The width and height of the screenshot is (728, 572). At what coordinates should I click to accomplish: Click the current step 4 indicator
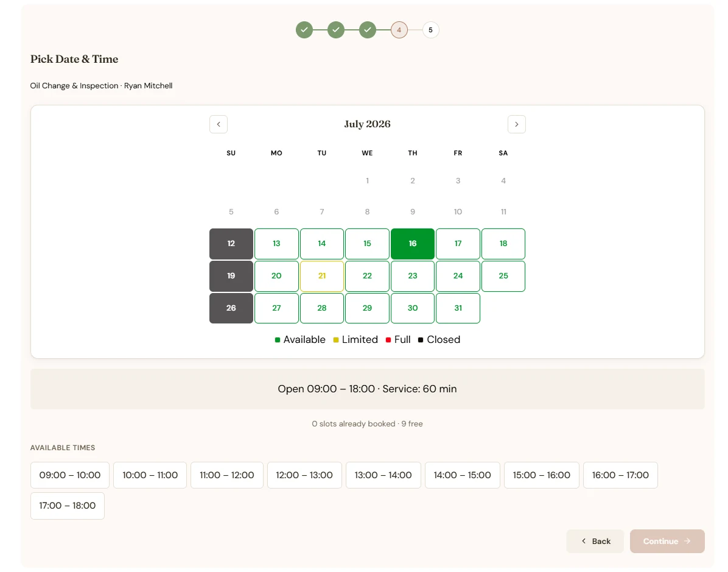pyautogui.click(x=399, y=30)
